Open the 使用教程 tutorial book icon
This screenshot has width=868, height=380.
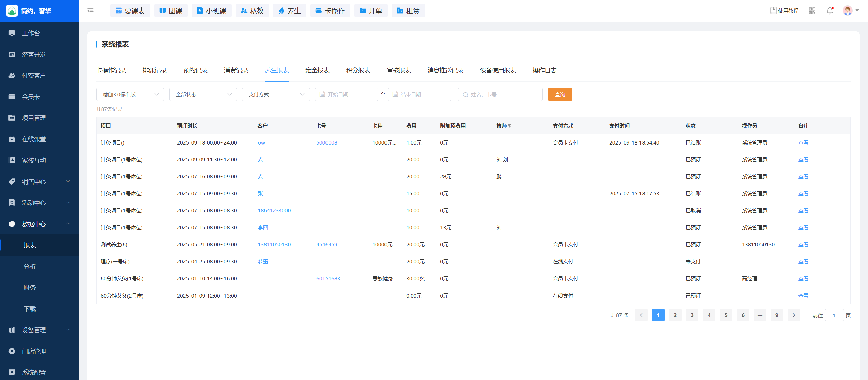[773, 11]
